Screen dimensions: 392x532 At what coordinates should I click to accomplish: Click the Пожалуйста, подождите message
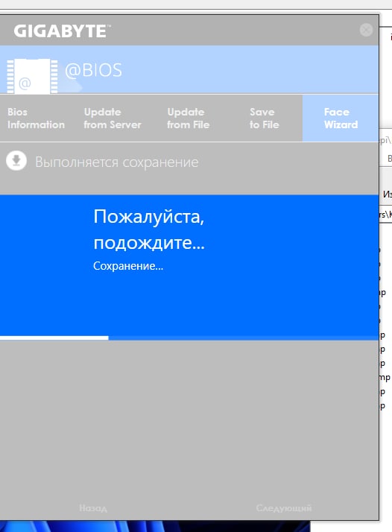pos(149,229)
